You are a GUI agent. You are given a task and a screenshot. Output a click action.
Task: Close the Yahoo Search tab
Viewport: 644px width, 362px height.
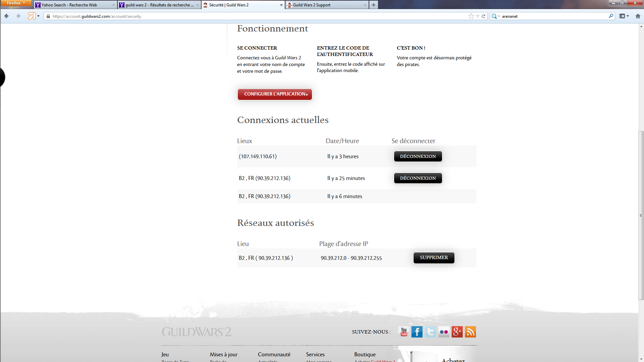[x=113, y=5]
